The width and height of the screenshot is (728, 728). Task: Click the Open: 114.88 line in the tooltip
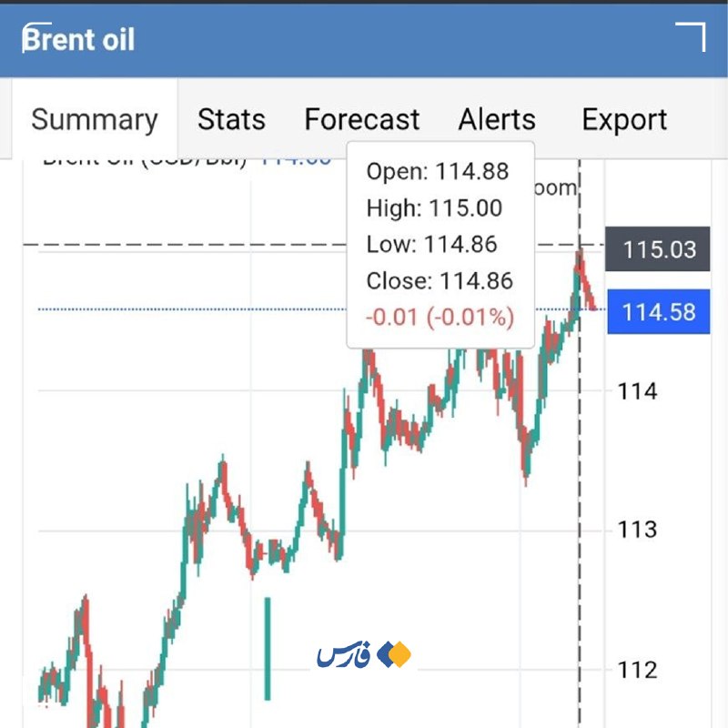point(438,171)
